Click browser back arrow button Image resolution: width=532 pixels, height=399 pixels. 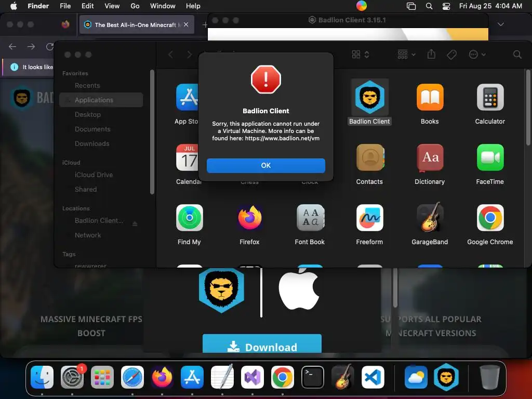(12, 46)
